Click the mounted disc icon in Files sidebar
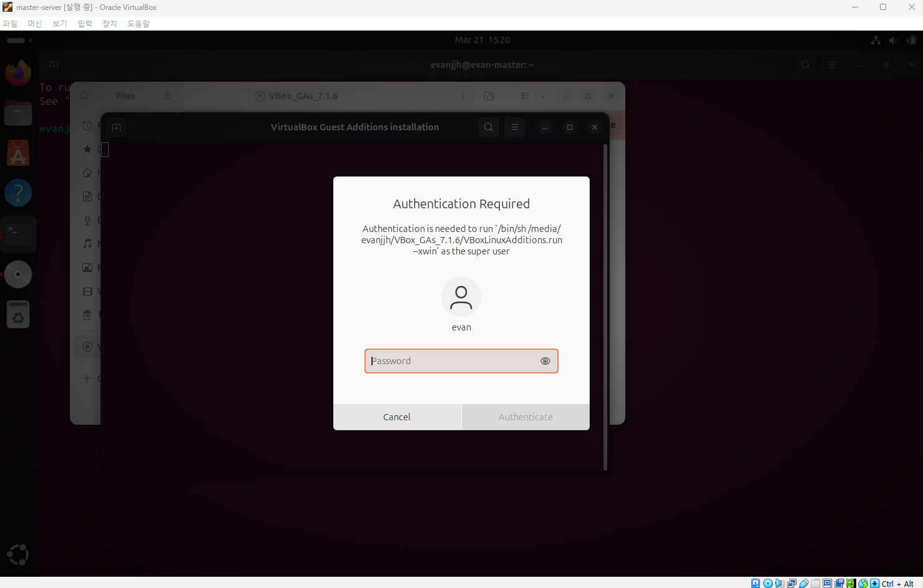Image resolution: width=923 pixels, height=588 pixels. pos(87,347)
